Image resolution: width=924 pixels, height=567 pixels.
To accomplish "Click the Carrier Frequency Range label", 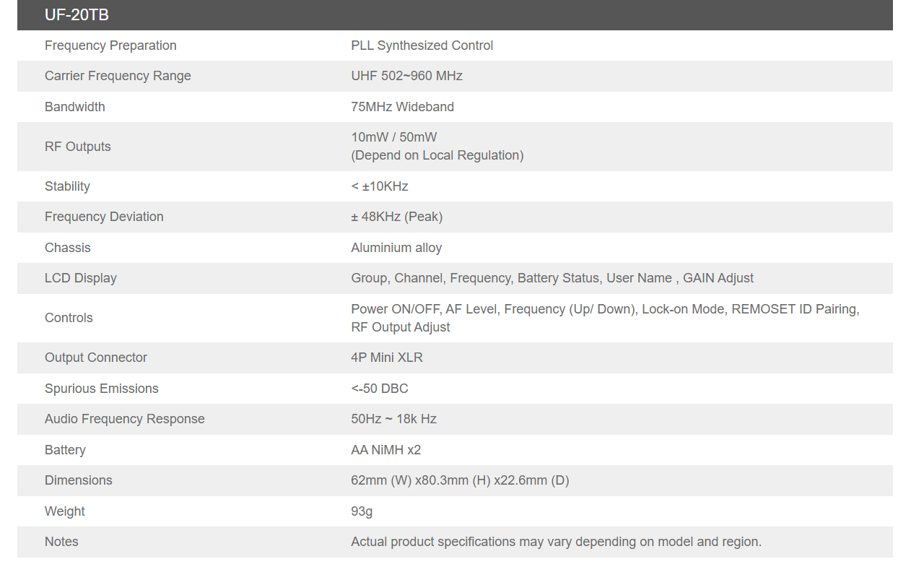I will click(x=118, y=76).
